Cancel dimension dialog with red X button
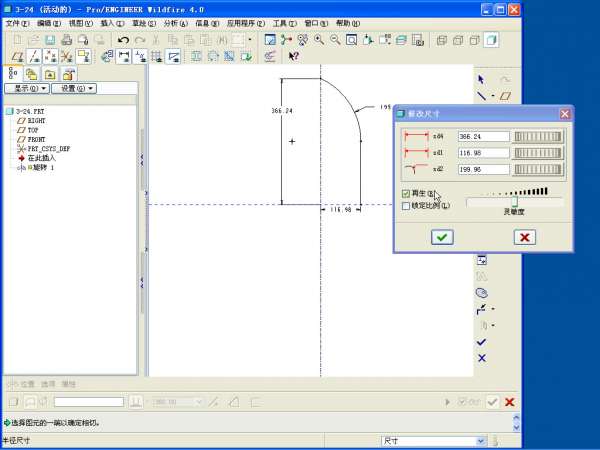The width and height of the screenshot is (600, 450). pos(525,237)
